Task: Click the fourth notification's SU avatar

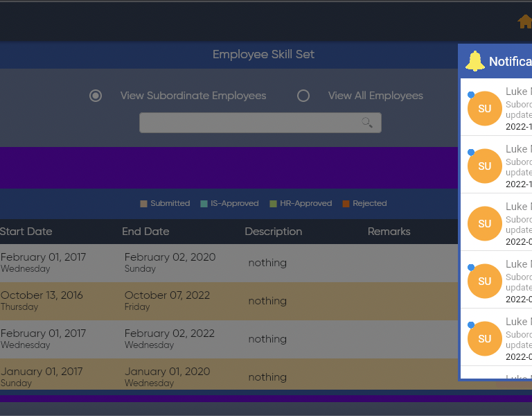Action: click(x=484, y=281)
